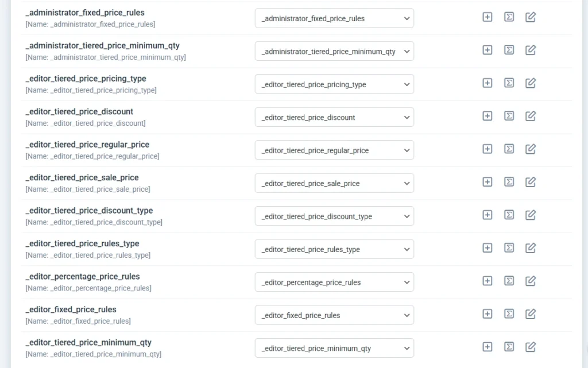Click the _editor_tiered_price_regular_price field label
The height and width of the screenshot is (368, 588).
(x=87, y=145)
